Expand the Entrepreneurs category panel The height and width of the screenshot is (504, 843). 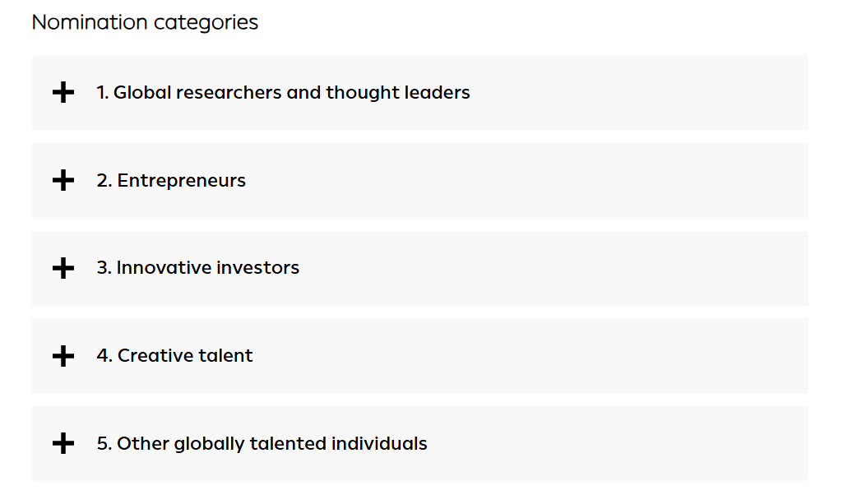pyautogui.click(x=420, y=181)
